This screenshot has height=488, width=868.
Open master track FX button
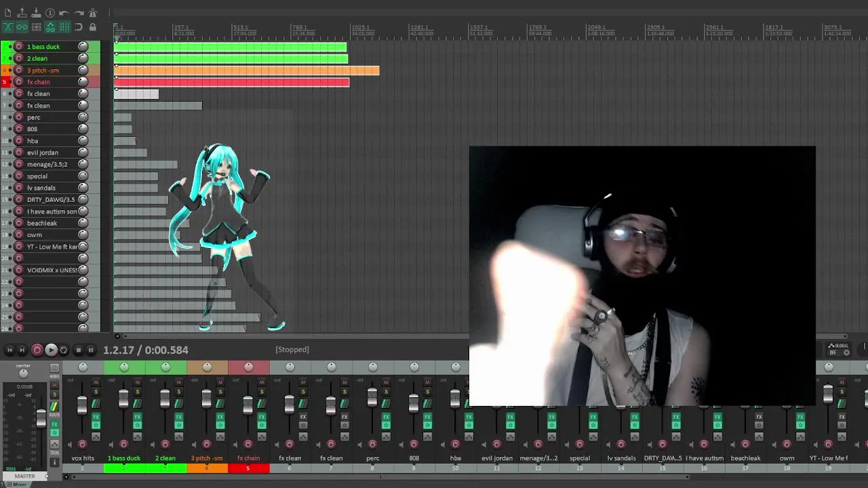[x=54, y=424]
